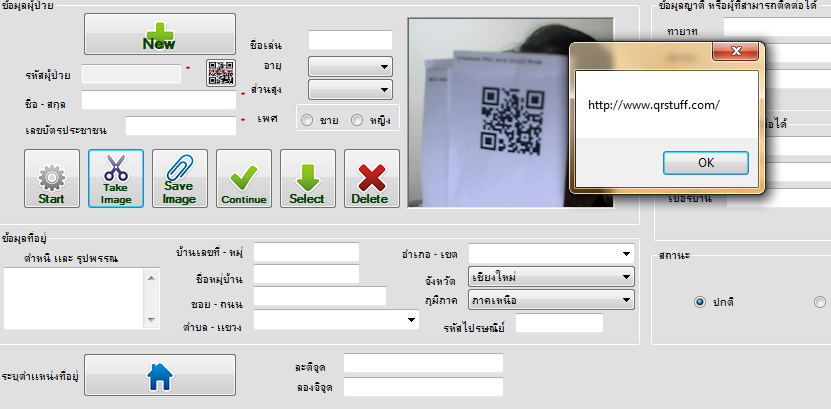Click the ชื่อหมู่บ้าน input field
831x409 pixels.
[x=306, y=274]
